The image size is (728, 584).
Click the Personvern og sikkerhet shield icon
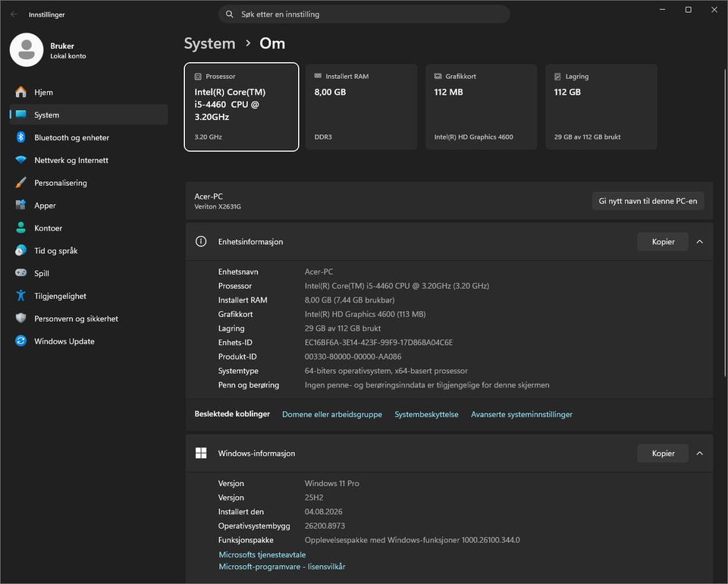[20, 318]
